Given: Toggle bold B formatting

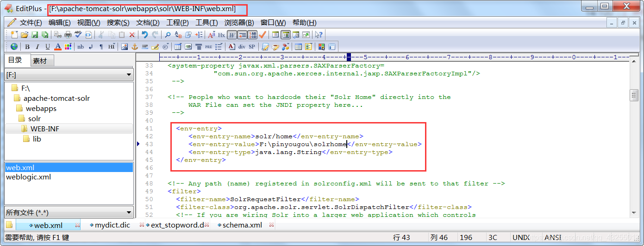Looking at the screenshot, I should tap(27, 47).
